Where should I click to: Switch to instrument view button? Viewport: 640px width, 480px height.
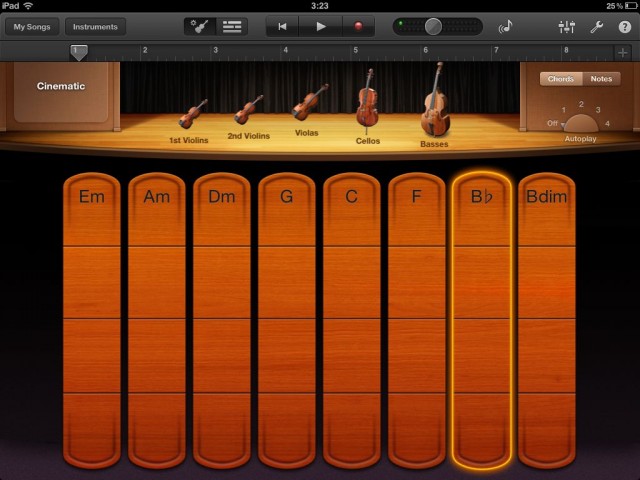(x=200, y=27)
